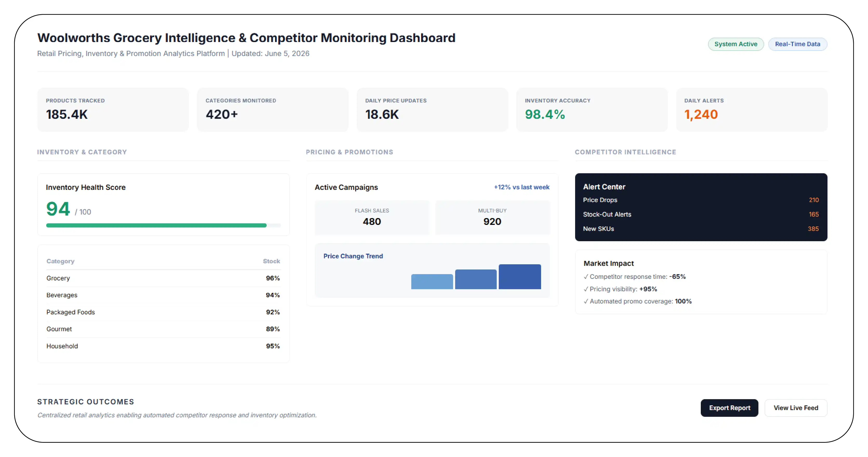Click the Market Impact heading
Image resolution: width=868 pixels, height=457 pixels.
[x=609, y=264]
